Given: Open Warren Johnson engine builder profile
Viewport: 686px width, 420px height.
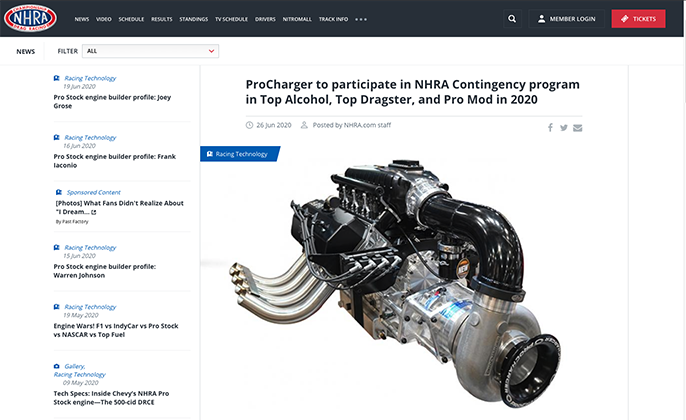Looking at the screenshot, I should [x=105, y=271].
